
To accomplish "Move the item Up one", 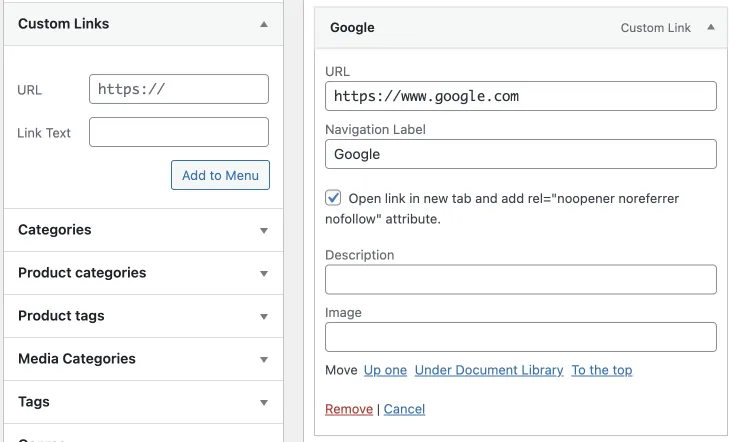I will click(385, 370).
